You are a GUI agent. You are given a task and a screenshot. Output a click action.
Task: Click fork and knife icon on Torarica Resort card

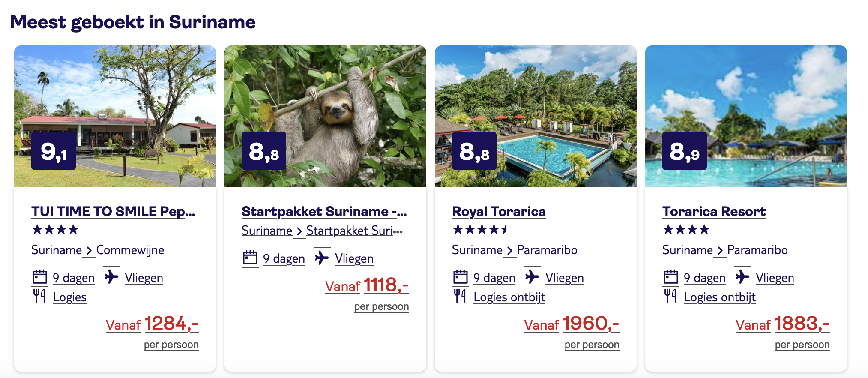pos(670,296)
